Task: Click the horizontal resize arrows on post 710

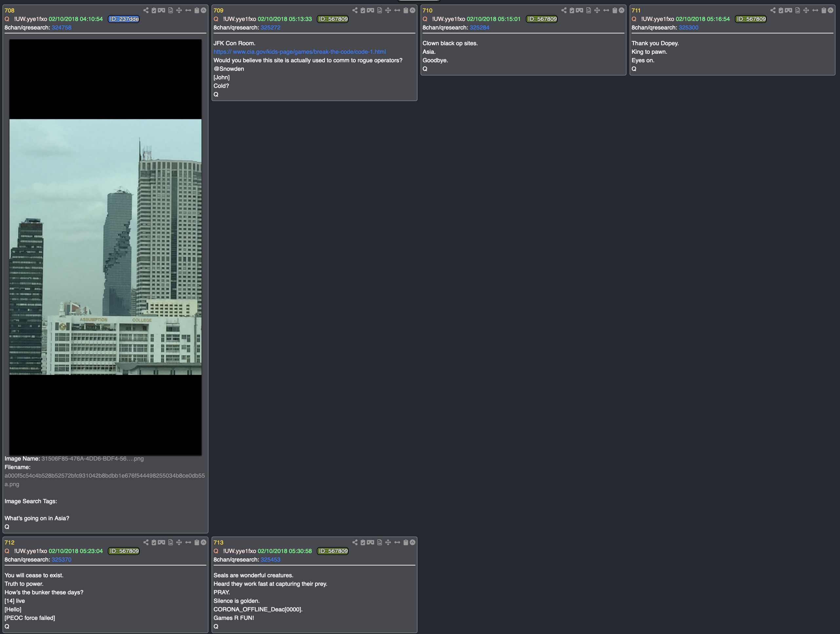Action: tap(606, 10)
